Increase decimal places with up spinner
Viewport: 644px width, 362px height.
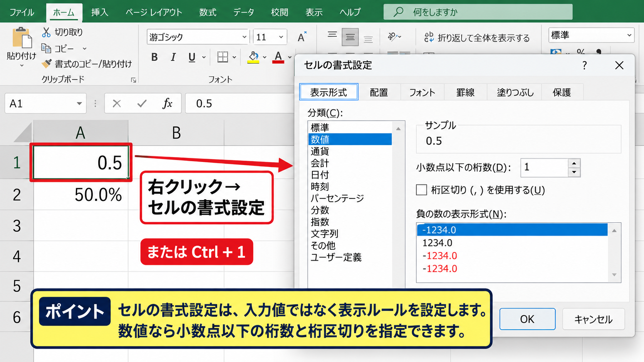click(574, 163)
